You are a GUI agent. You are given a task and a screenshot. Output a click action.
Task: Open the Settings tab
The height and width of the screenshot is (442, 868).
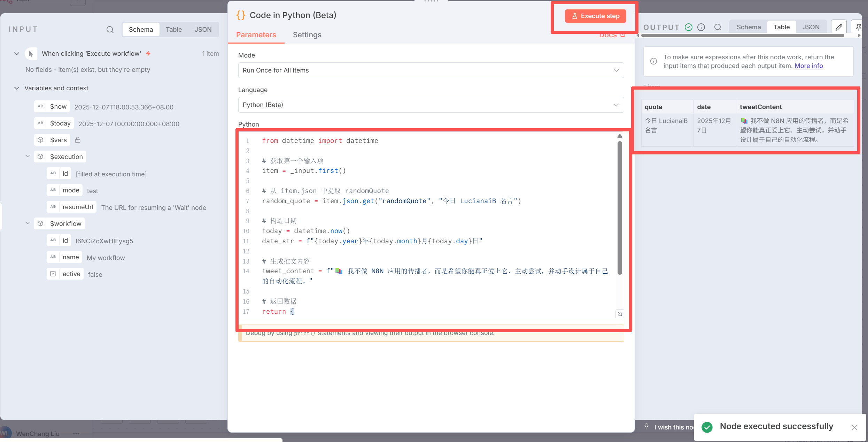pos(307,35)
